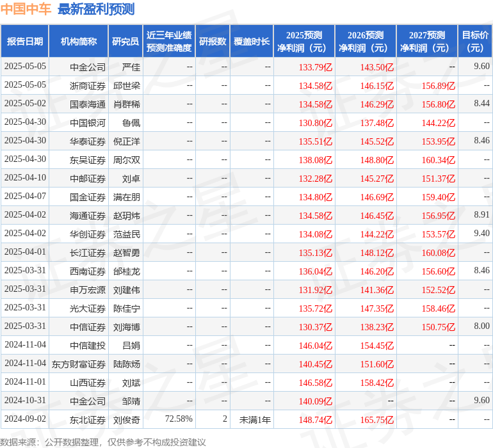The width and height of the screenshot is (493, 448).
Task: Select institution 国泰海通
Action: pyautogui.click(x=88, y=104)
